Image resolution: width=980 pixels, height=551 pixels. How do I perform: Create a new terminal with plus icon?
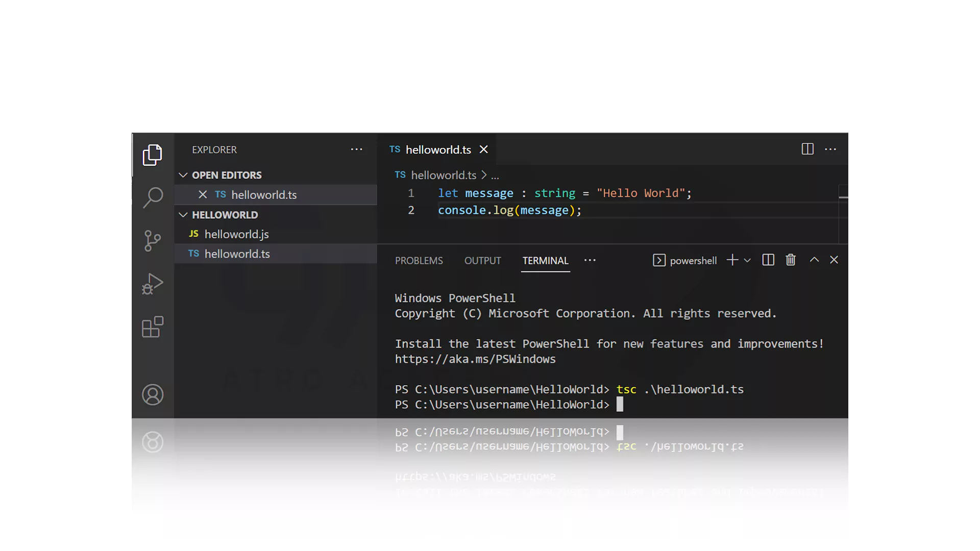point(732,260)
